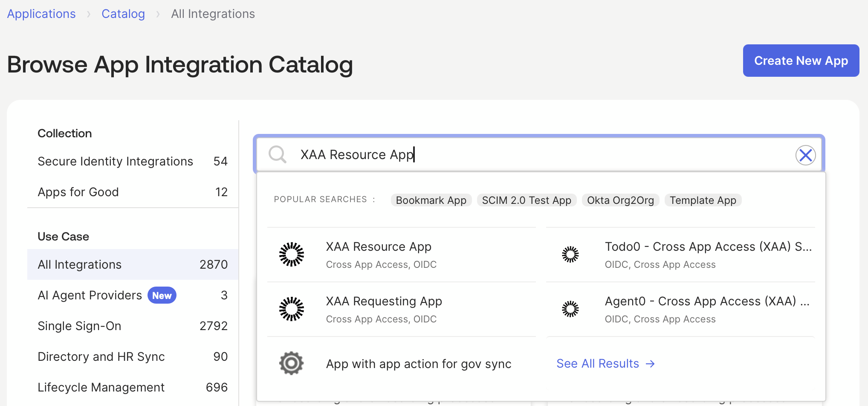The width and height of the screenshot is (868, 406).
Task: Click the Browse App Integration Catalog heading
Action: pyautogui.click(x=180, y=64)
